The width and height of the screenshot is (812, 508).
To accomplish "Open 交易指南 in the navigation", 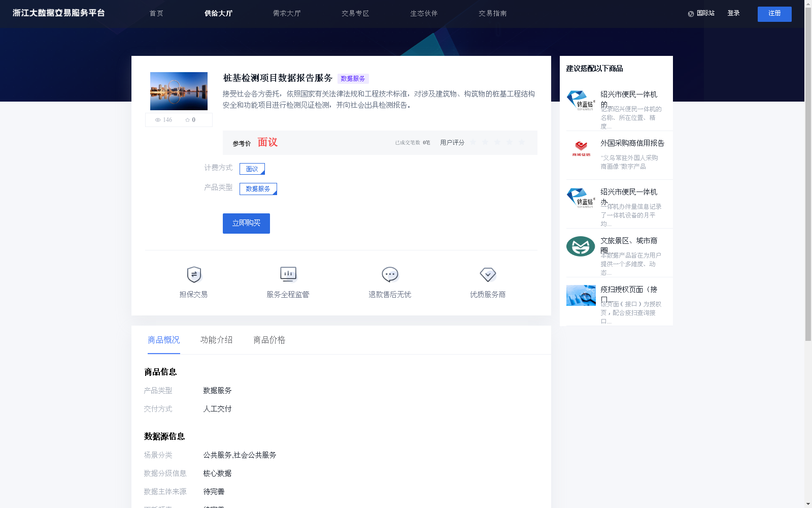I will click(x=492, y=14).
